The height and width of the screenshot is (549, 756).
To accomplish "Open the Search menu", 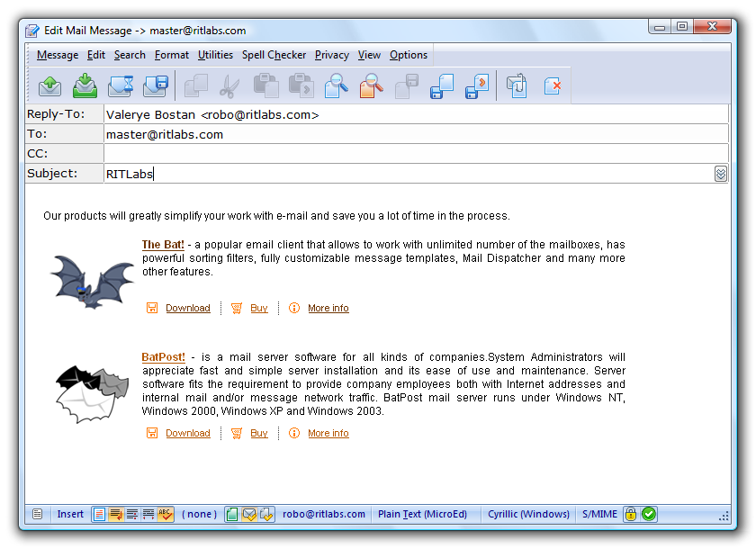I will [130, 55].
